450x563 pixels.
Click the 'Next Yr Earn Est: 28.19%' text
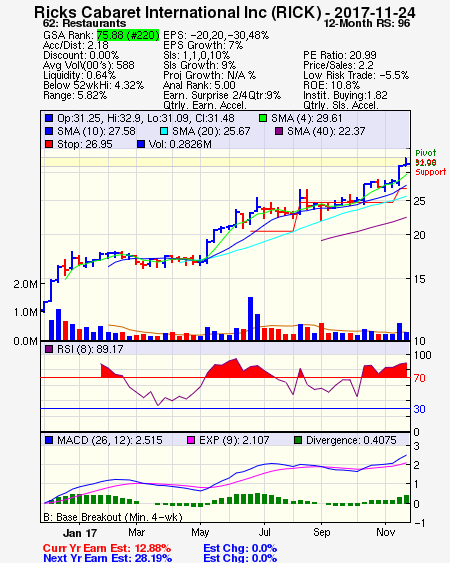coord(107,558)
